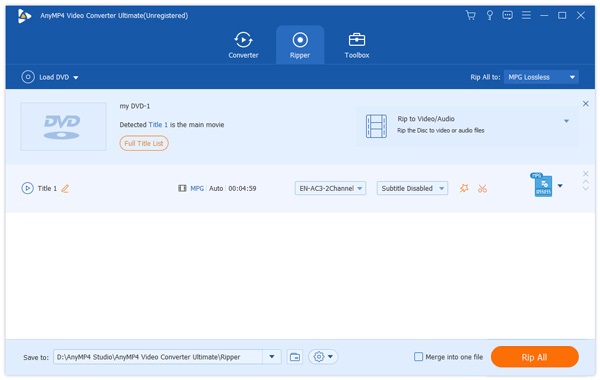The width and height of the screenshot is (600, 380).
Task: Click the MPG format label
Action: coord(197,188)
